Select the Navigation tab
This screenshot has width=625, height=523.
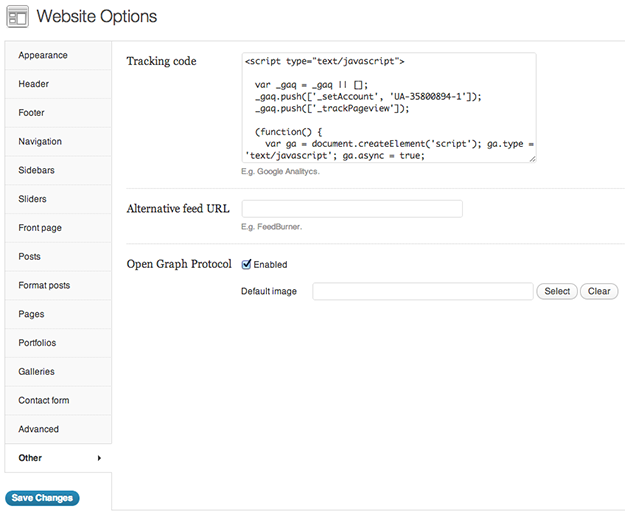click(40, 142)
